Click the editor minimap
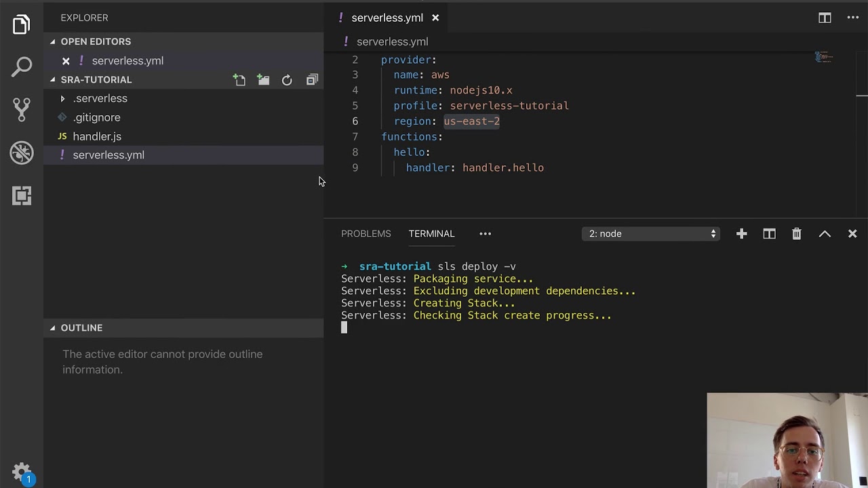Image resolution: width=868 pixels, height=488 pixels. point(823,58)
